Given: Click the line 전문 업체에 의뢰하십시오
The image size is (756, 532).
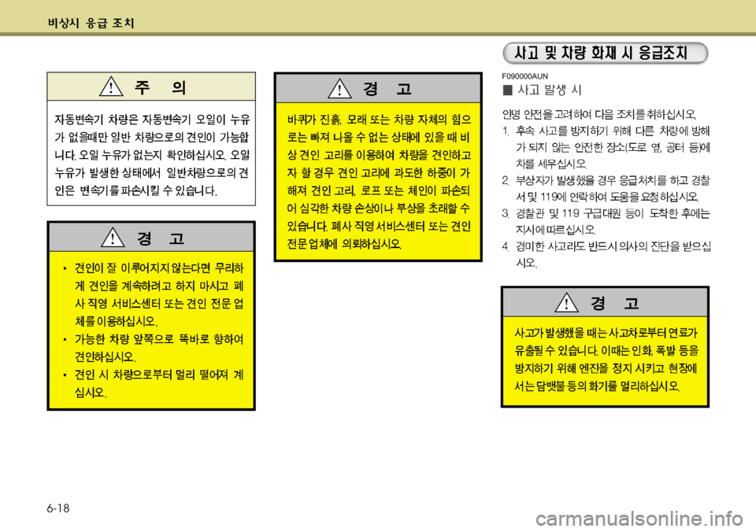Looking at the screenshot, I should point(344,244).
